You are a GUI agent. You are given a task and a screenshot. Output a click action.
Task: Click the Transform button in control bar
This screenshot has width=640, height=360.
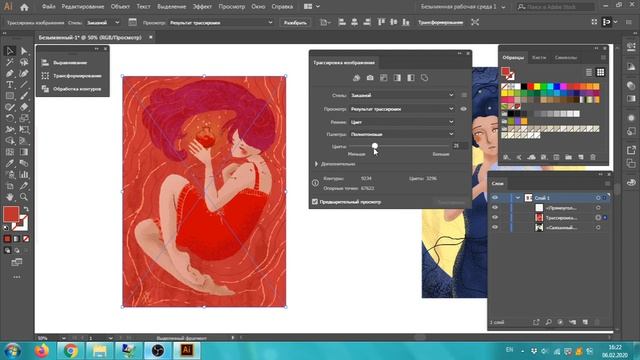click(x=440, y=22)
